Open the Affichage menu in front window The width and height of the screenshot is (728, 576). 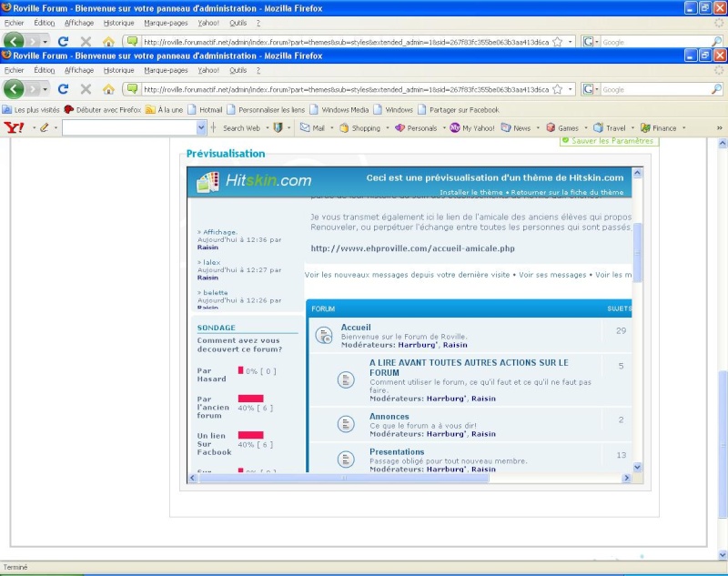(x=79, y=70)
